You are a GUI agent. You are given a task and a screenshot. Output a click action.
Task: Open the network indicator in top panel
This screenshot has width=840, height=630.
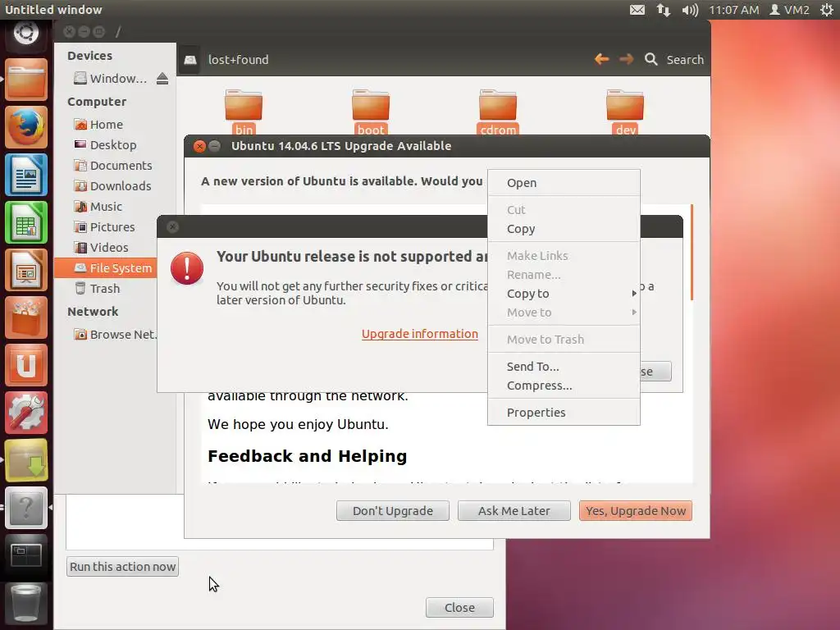663,10
